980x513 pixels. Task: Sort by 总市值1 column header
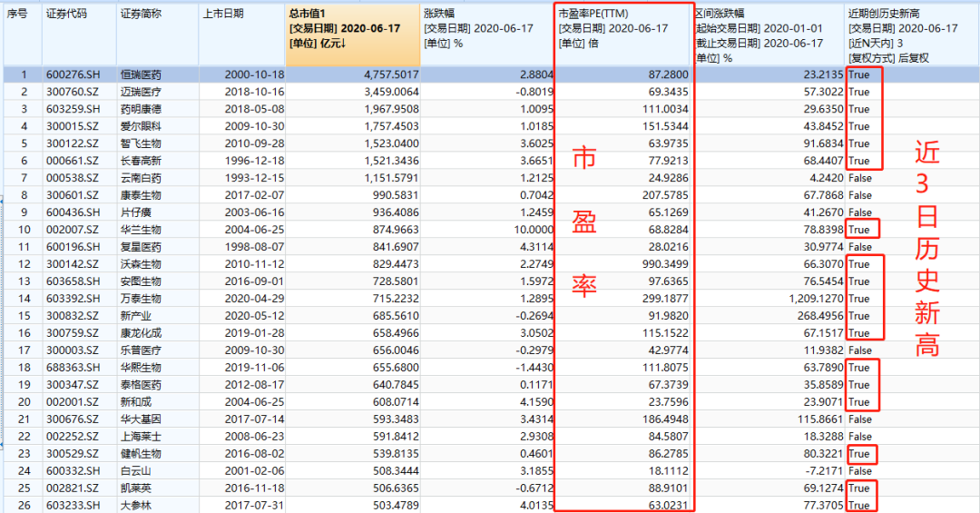(x=352, y=35)
